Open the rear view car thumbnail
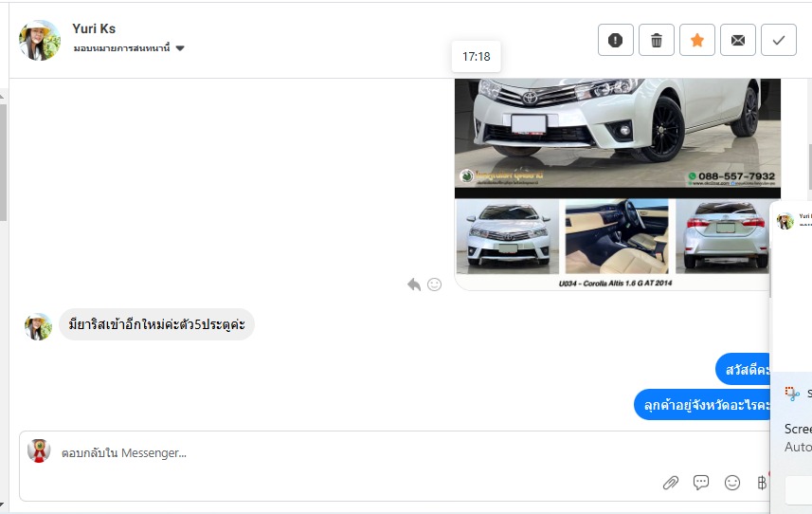 point(723,236)
